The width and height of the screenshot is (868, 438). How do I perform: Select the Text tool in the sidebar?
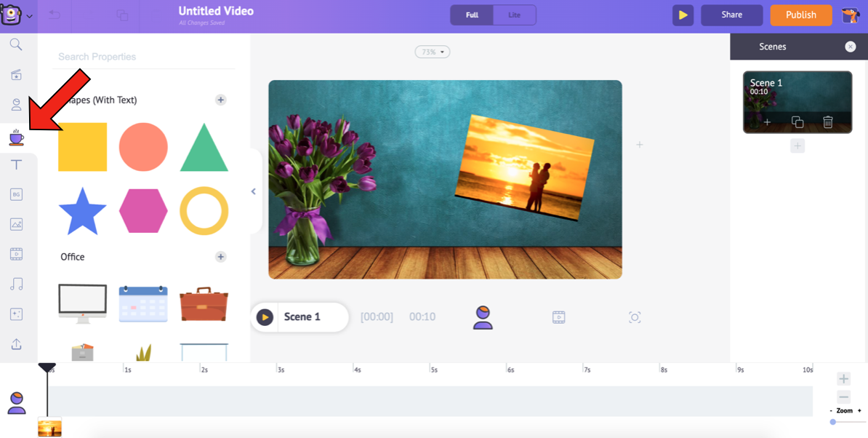[x=16, y=165]
